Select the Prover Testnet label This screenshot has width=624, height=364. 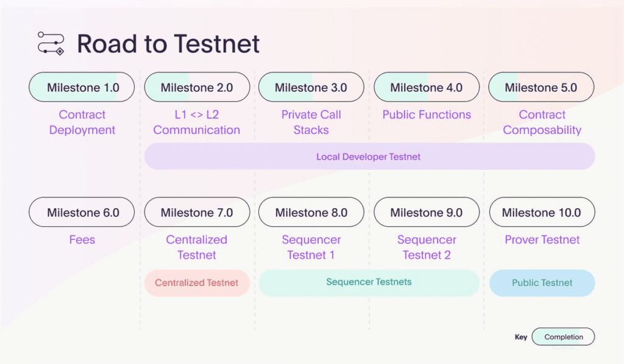pos(542,240)
